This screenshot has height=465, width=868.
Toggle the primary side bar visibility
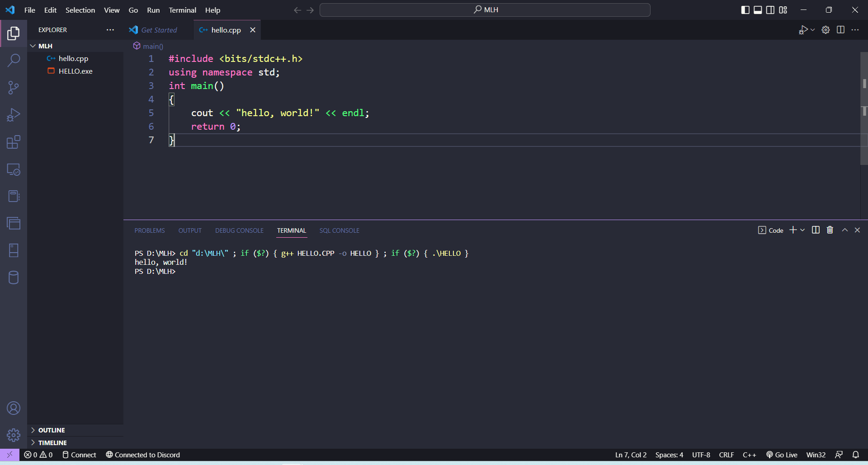(x=745, y=10)
